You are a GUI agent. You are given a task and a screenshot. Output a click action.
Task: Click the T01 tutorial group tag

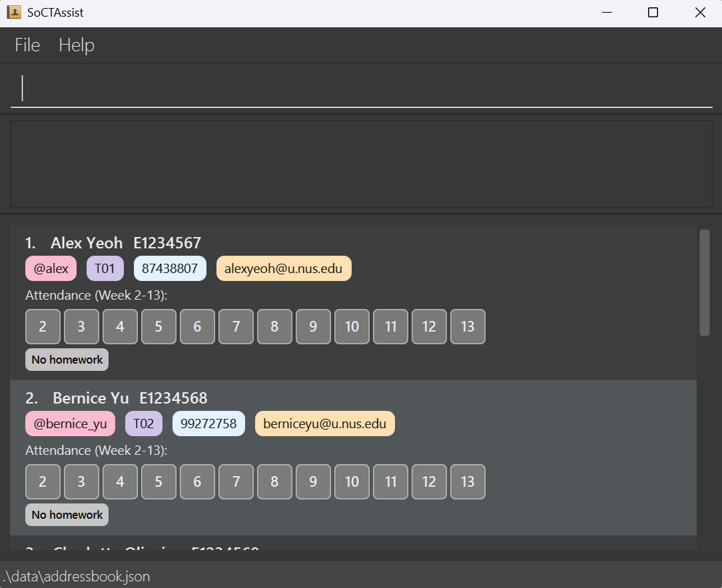pos(105,268)
